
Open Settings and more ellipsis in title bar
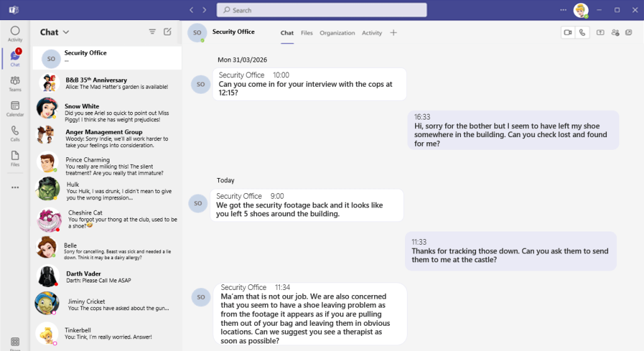pyautogui.click(x=563, y=10)
